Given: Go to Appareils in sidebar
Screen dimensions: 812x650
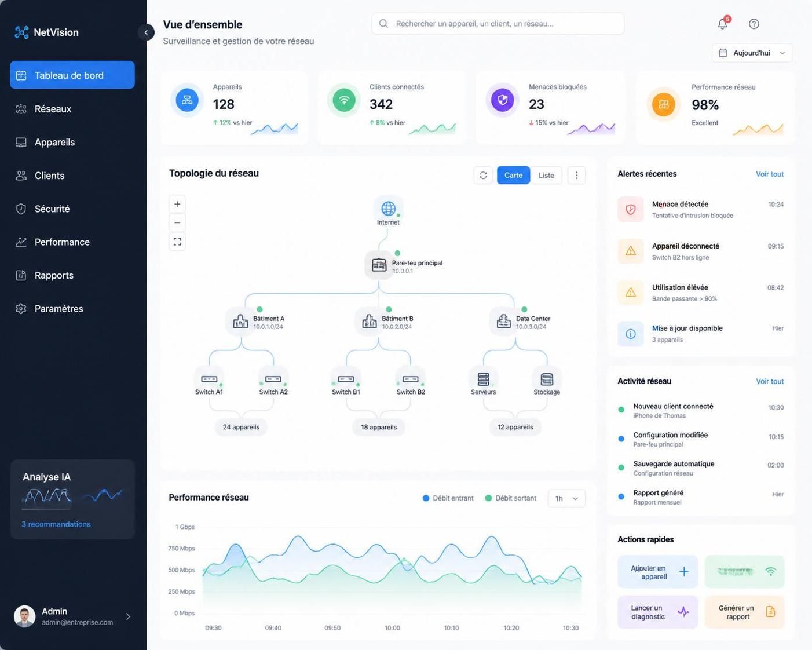Looking at the screenshot, I should (72, 142).
